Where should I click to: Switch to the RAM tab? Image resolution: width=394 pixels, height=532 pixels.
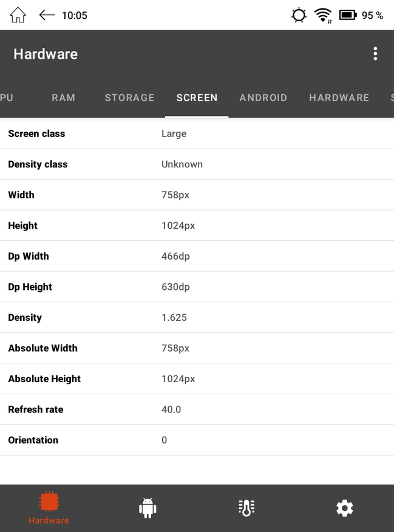click(x=63, y=98)
